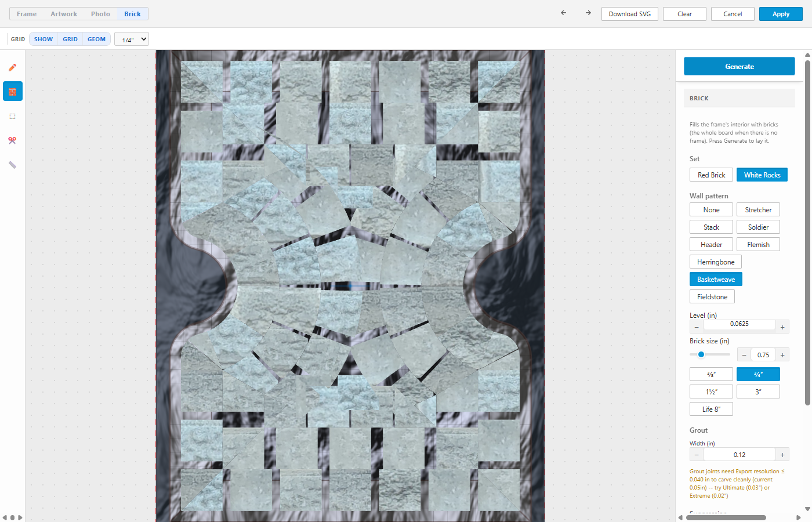Click the Download SVG button

pos(630,14)
